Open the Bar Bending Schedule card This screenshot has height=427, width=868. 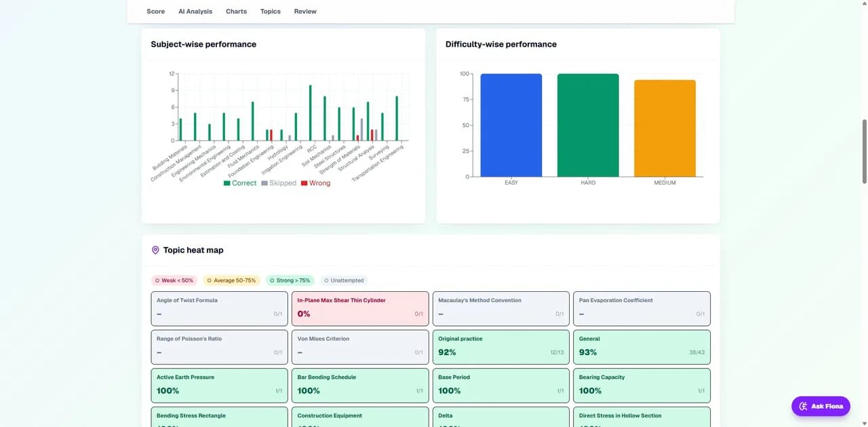coord(360,386)
